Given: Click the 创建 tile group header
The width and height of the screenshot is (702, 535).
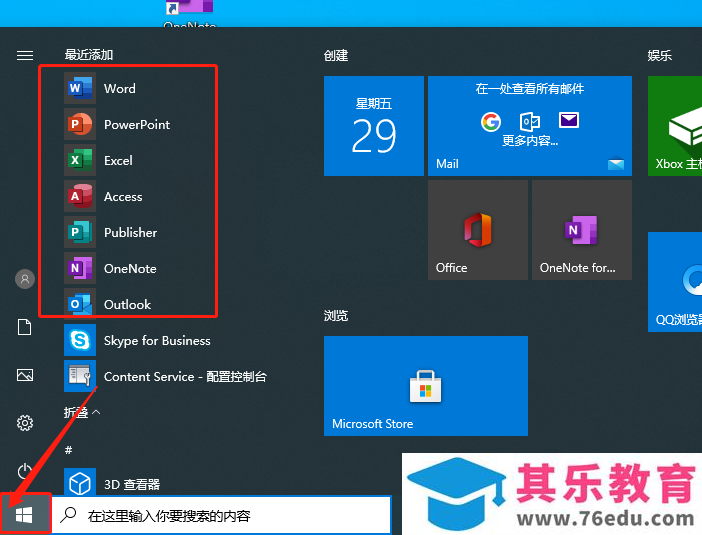Looking at the screenshot, I should point(336,56).
